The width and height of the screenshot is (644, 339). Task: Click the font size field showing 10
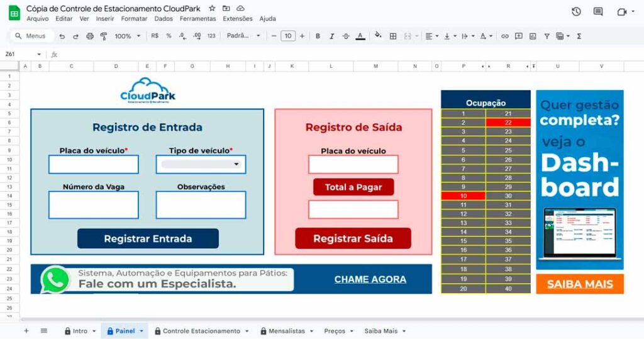click(288, 36)
